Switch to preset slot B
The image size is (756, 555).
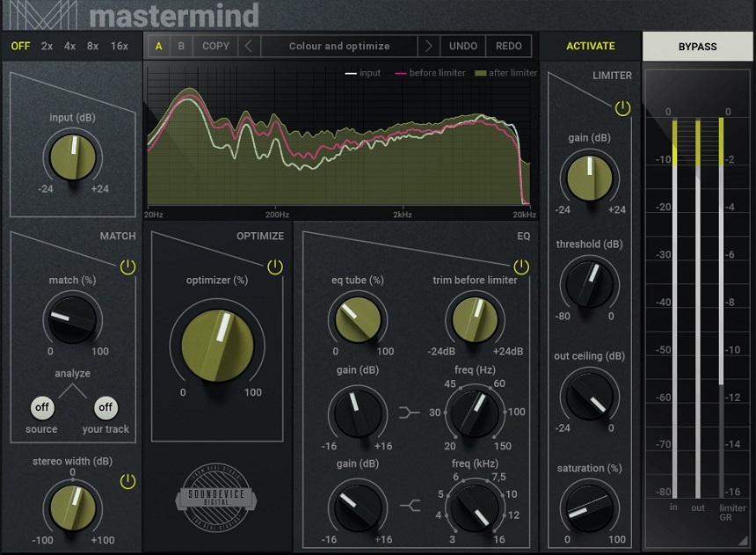coord(182,46)
